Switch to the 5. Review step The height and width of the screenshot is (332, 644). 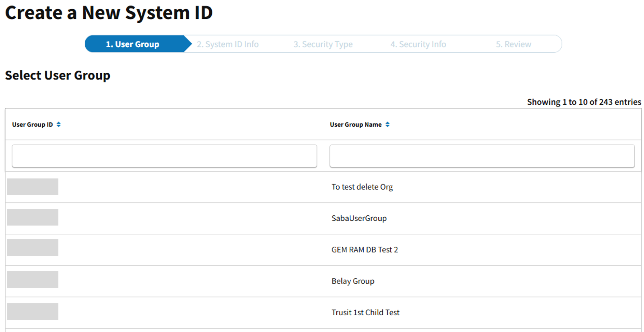coord(513,44)
